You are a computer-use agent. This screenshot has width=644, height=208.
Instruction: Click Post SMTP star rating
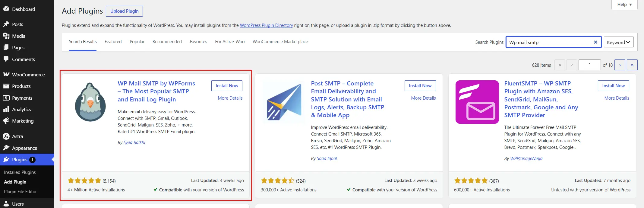point(278,181)
